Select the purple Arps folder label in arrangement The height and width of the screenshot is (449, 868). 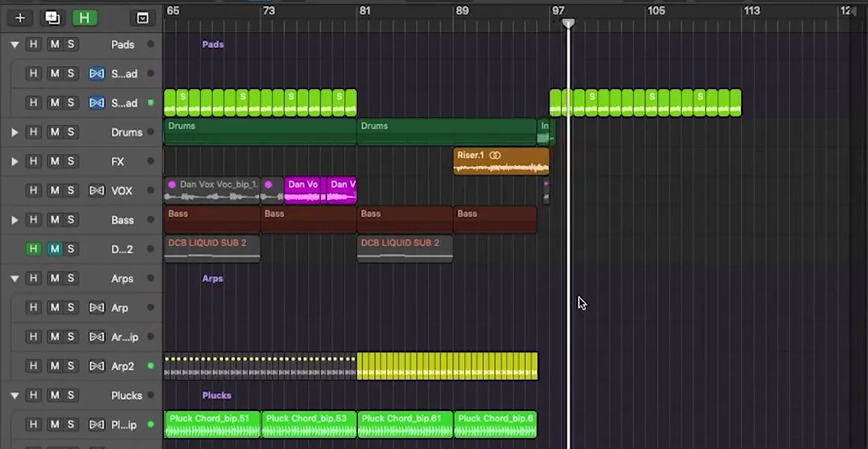[x=212, y=278]
